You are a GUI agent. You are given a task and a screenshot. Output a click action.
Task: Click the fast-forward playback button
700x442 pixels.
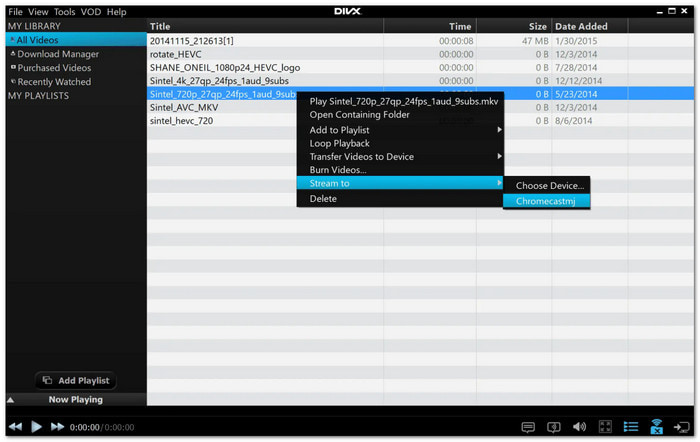[57, 427]
